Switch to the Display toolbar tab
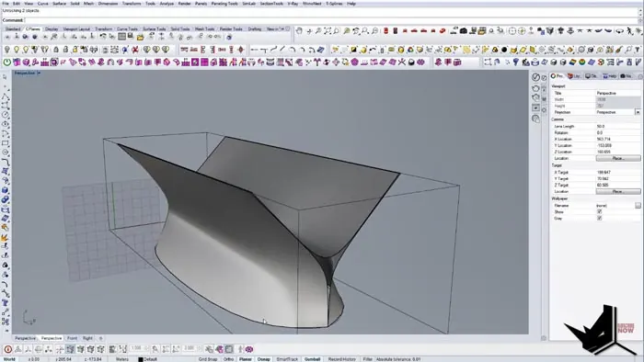644x362 pixels. point(52,29)
